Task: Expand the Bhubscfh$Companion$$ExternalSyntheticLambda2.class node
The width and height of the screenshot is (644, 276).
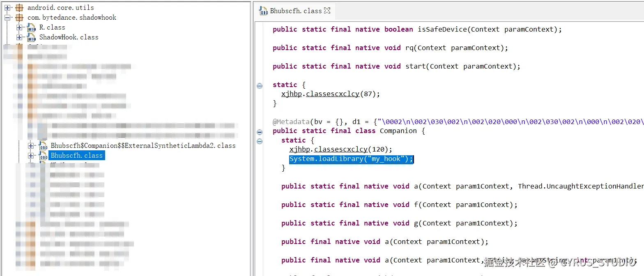Action: [x=30, y=145]
